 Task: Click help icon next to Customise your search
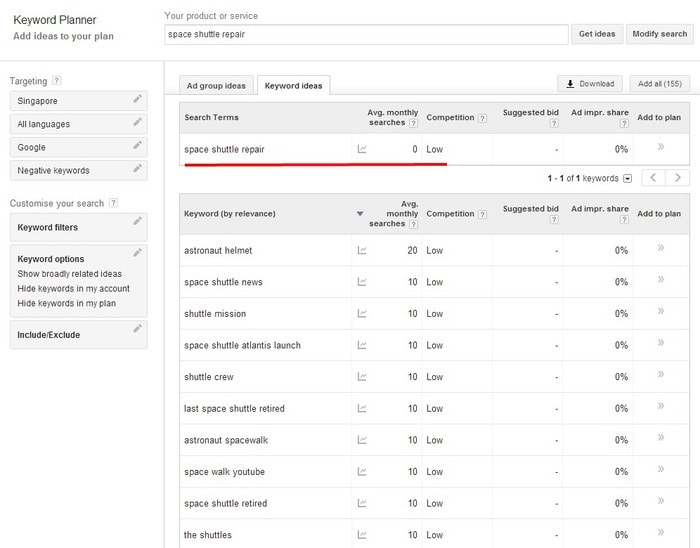coord(113,203)
